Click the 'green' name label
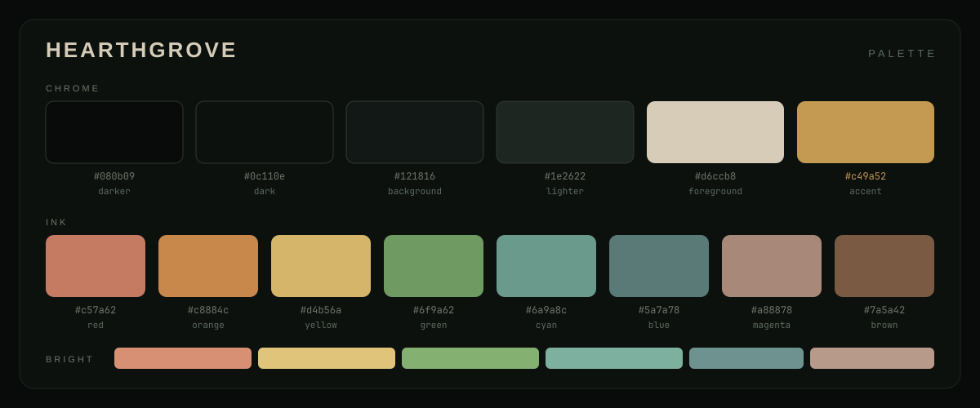This screenshot has width=980, height=408. coord(434,326)
